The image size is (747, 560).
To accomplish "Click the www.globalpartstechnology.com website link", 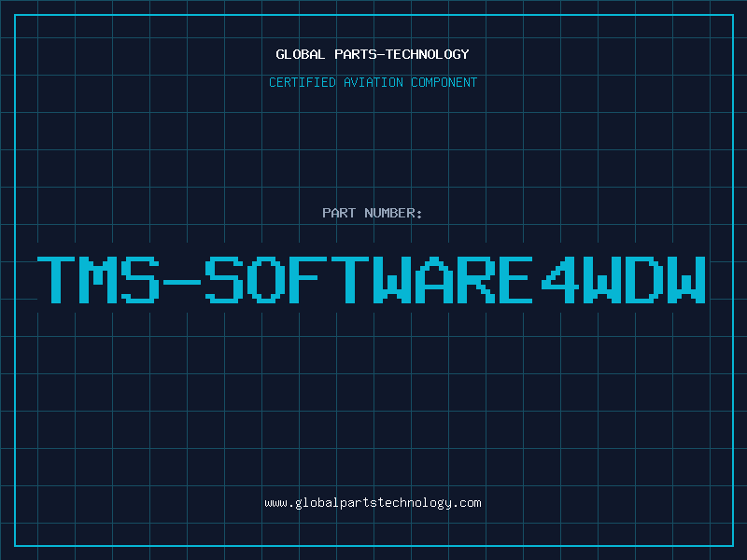I will (373, 503).
